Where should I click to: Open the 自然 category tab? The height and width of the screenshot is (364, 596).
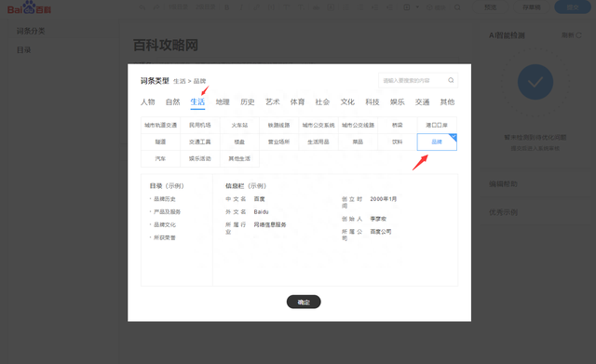(172, 101)
